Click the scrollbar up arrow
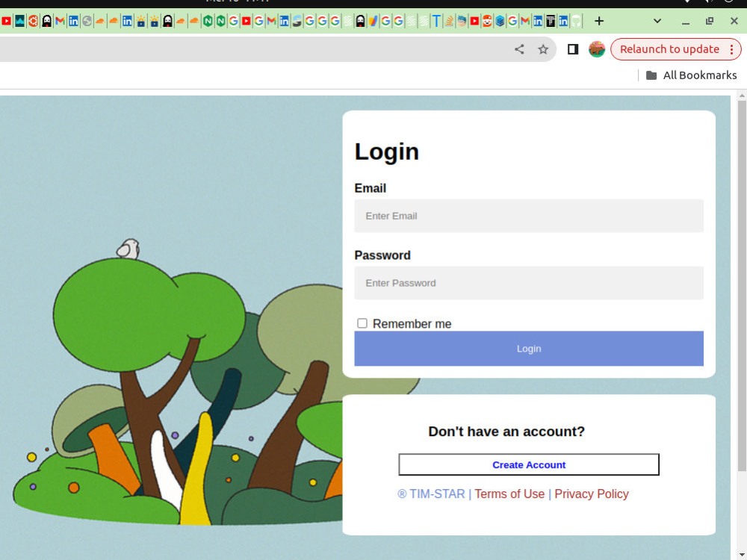 (x=742, y=96)
